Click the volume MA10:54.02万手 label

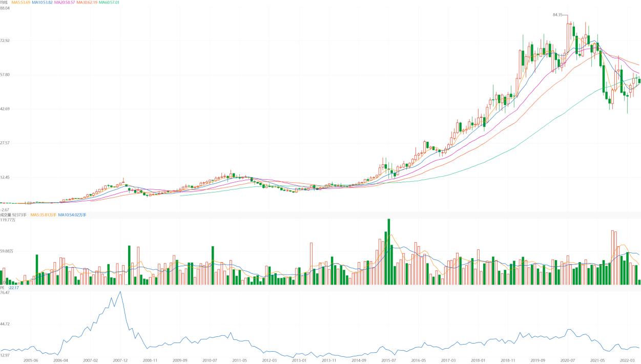point(72,215)
